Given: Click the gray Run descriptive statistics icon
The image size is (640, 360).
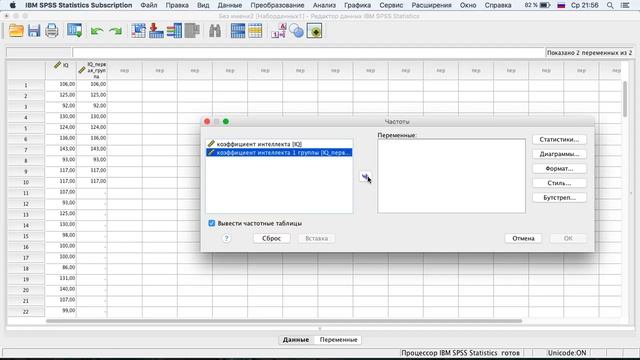Looking at the screenshot, I should tap(192, 31).
